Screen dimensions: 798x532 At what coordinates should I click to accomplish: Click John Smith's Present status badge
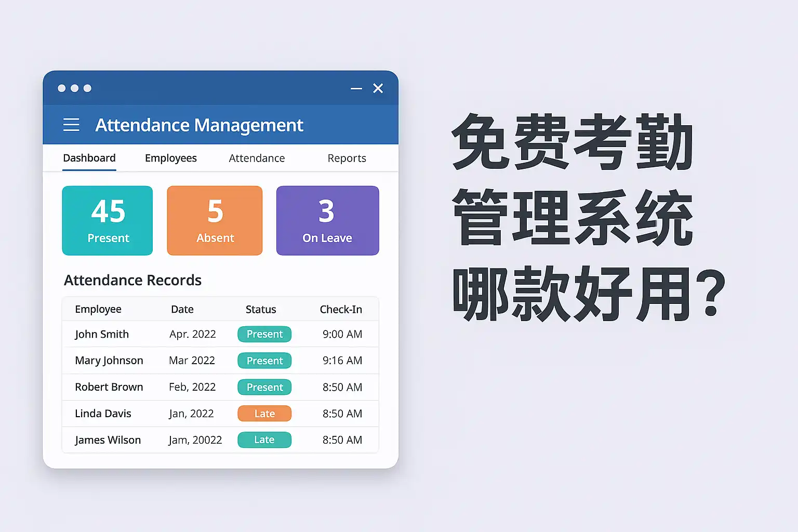click(x=264, y=334)
